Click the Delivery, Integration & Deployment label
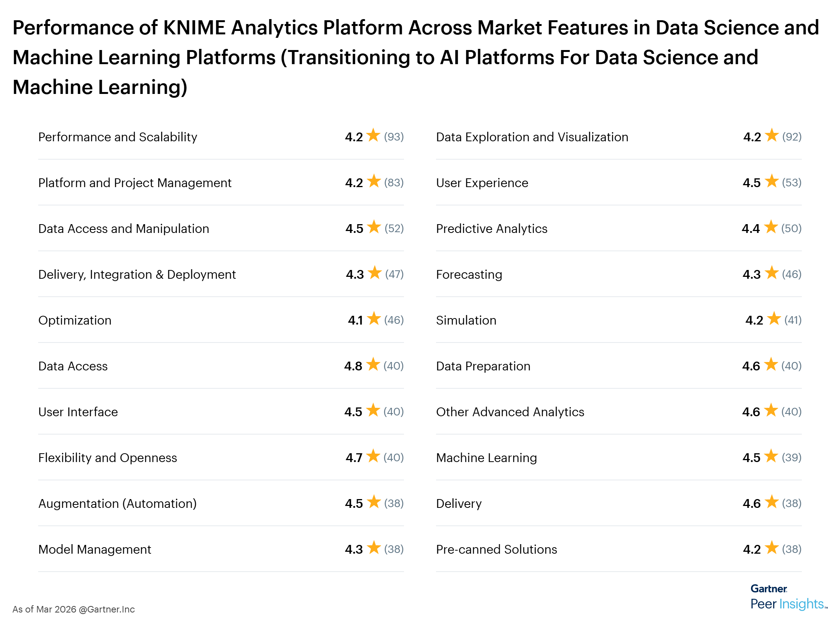The width and height of the screenshot is (840, 627). click(137, 274)
